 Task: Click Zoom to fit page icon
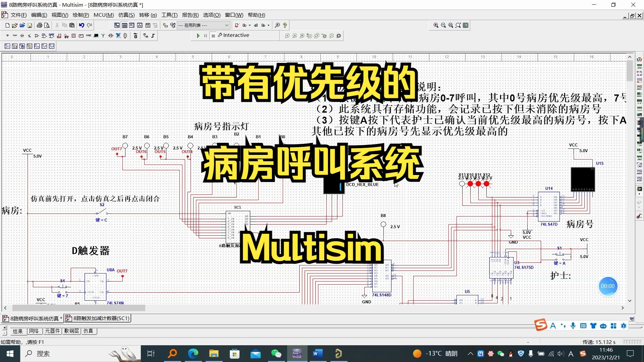(458, 25)
